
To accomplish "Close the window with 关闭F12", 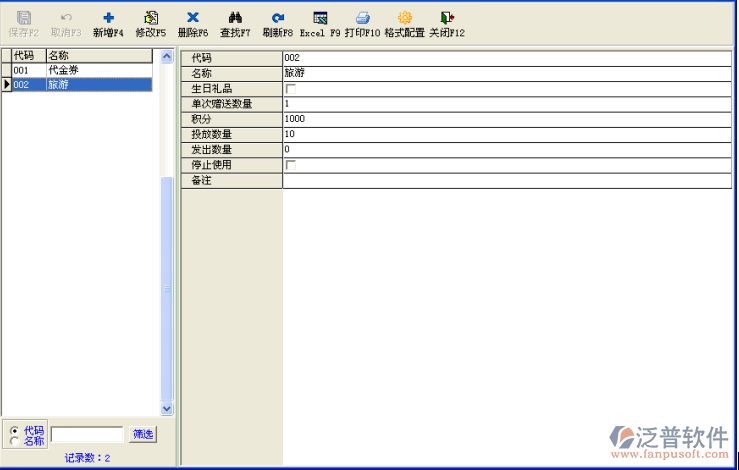I will tap(447, 18).
